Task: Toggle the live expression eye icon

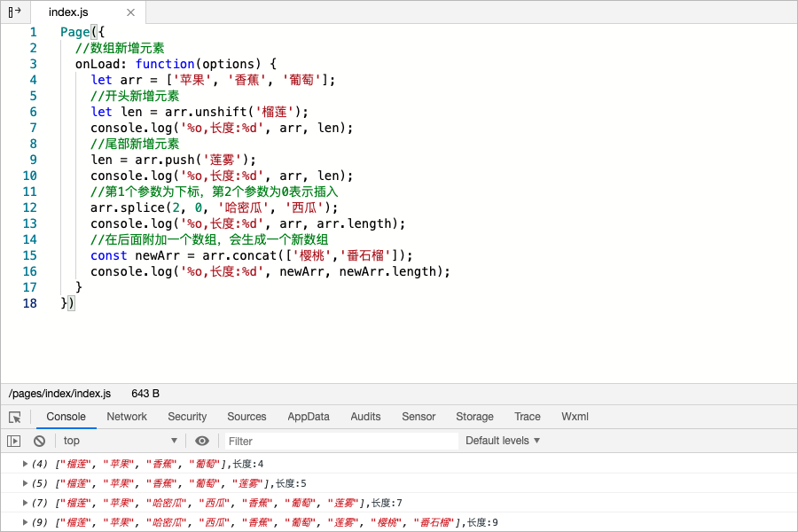Action: (202, 441)
